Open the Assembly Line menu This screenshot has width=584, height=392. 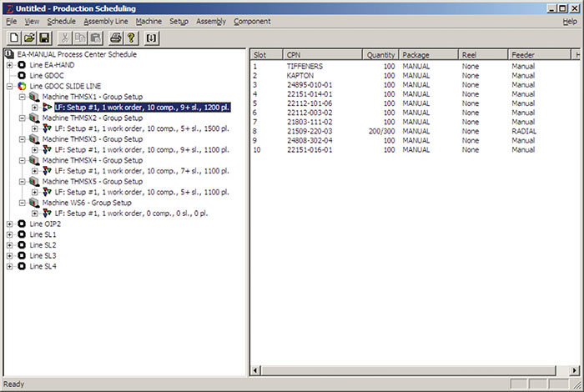106,21
